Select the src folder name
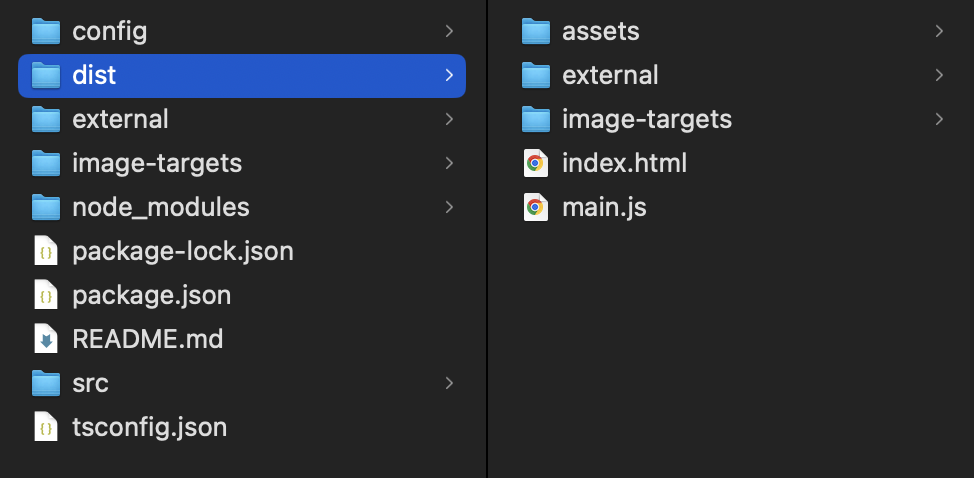974x478 pixels. (x=90, y=383)
